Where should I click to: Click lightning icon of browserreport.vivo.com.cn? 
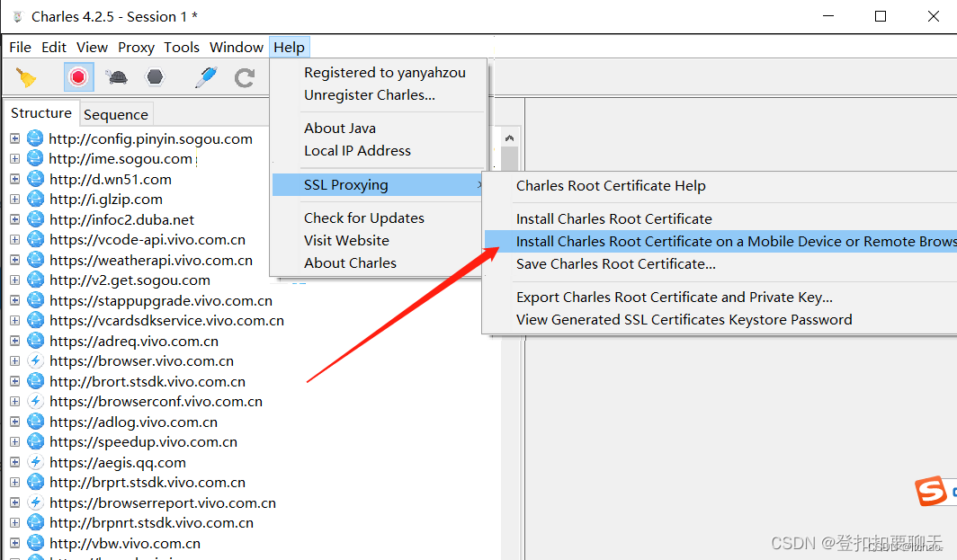tap(35, 502)
